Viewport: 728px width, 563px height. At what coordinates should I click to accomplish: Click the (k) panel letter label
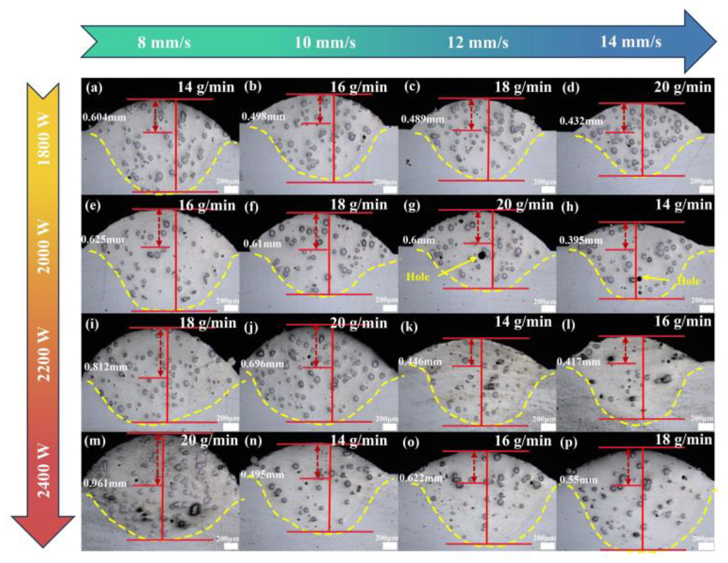point(410,327)
